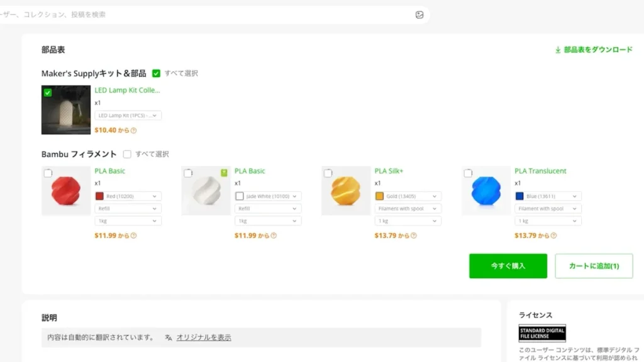Image resolution: width=644 pixels, height=362 pixels.
Task: Open the LED Lamp Kit Colle... product link
Action: (x=127, y=90)
